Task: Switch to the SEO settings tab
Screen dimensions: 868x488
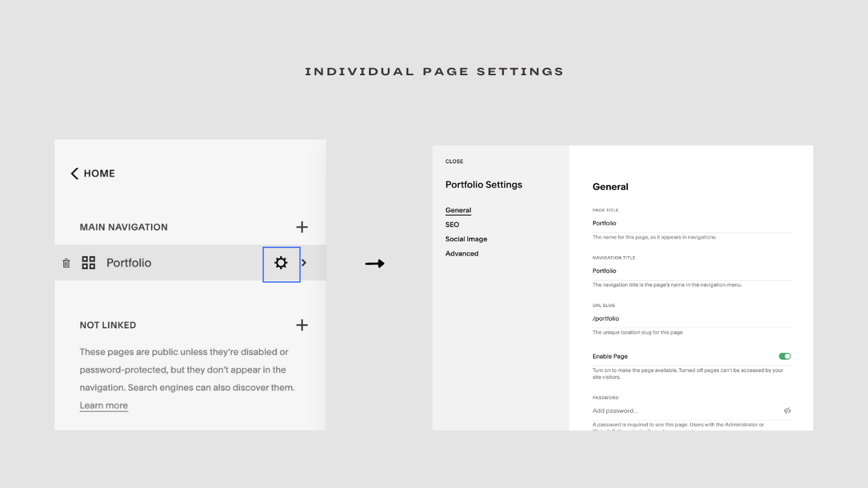Action: (452, 224)
